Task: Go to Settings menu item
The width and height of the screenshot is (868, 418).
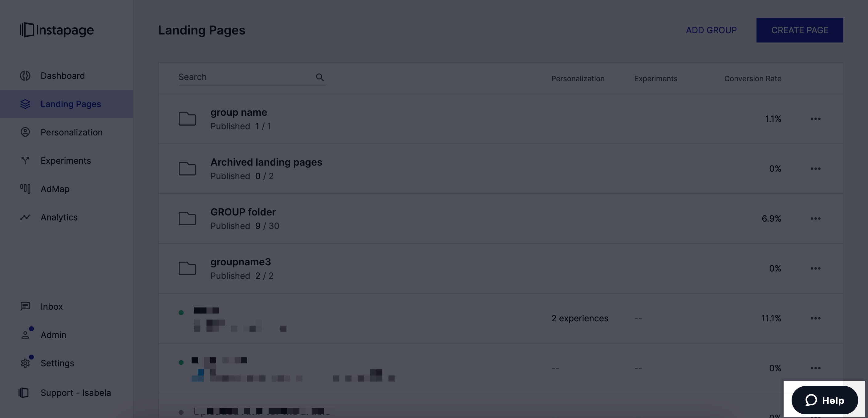Action: pyautogui.click(x=67, y=363)
